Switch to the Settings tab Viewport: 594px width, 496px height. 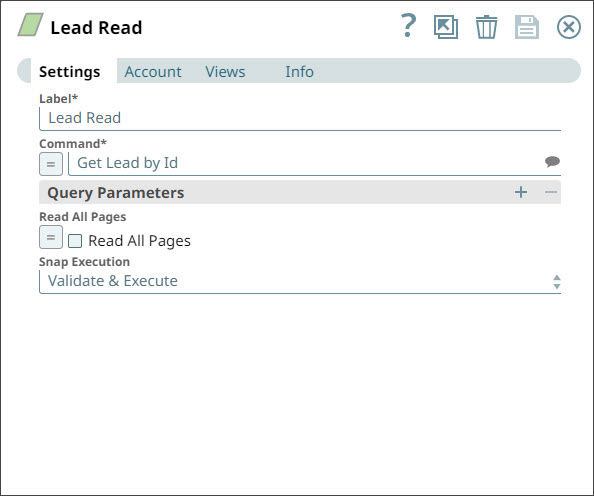[x=70, y=72]
